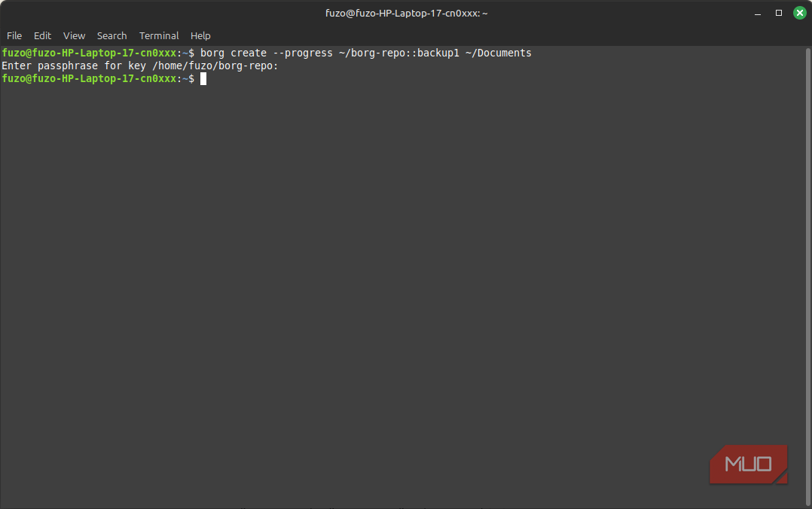Open the Help menu

(200, 35)
